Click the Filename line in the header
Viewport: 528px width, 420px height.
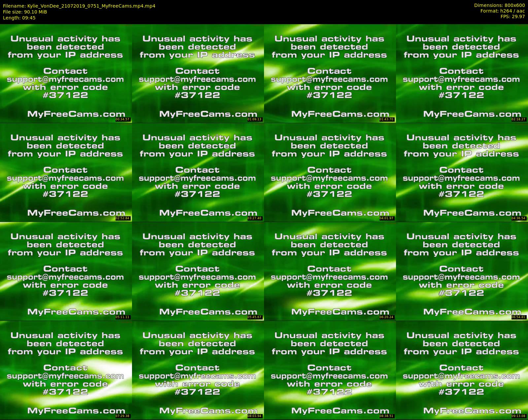[x=79, y=6]
